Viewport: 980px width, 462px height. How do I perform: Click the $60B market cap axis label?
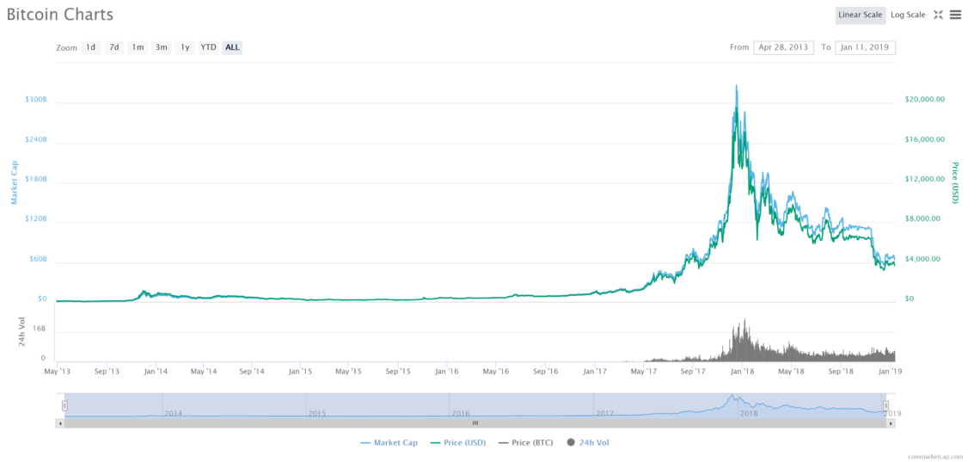(38, 260)
